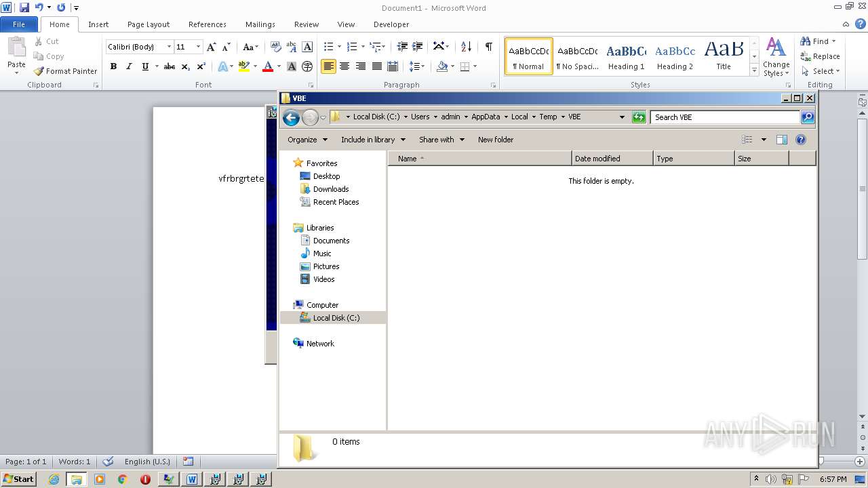Viewport: 868px width, 488px height.
Task: Click Find in Editing group
Action: click(817, 41)
